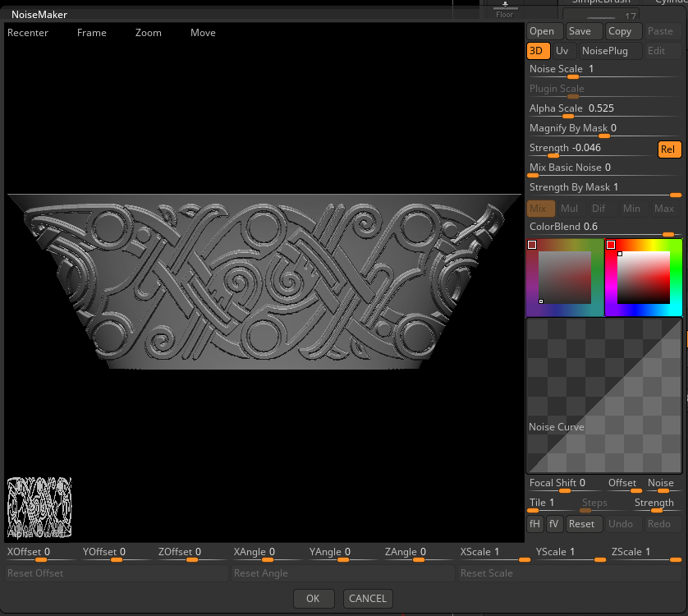Adjust the Noise Scale slider
The height and width of the screenshot is (616, 688).
pos(604,71)
